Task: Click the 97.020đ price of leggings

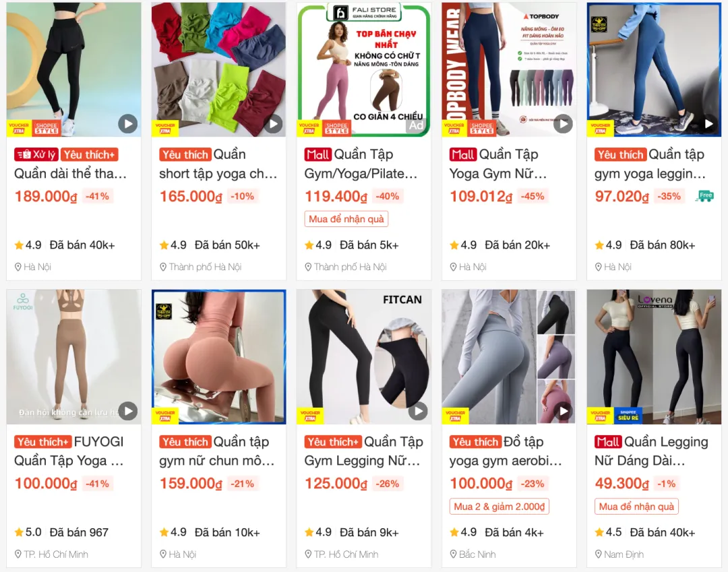Action: [621, 196]
